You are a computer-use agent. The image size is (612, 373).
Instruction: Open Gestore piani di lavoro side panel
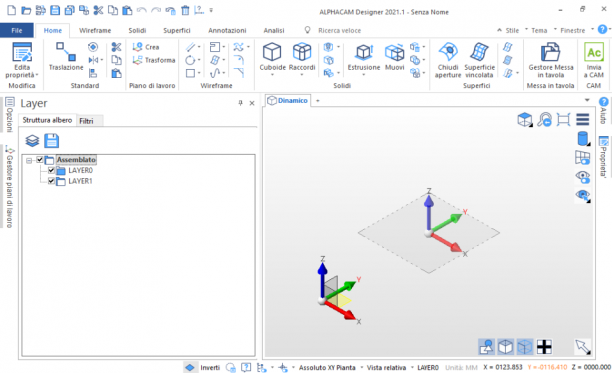[x=10, y=186]
